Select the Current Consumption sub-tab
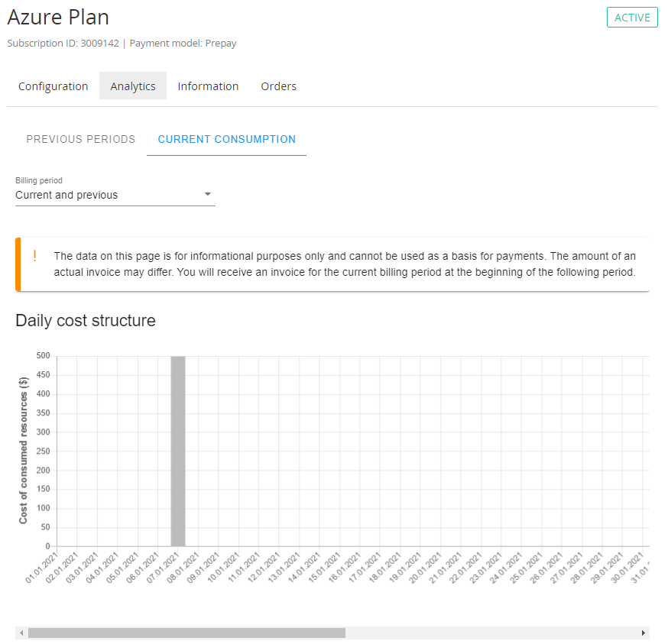 [227, 139]
